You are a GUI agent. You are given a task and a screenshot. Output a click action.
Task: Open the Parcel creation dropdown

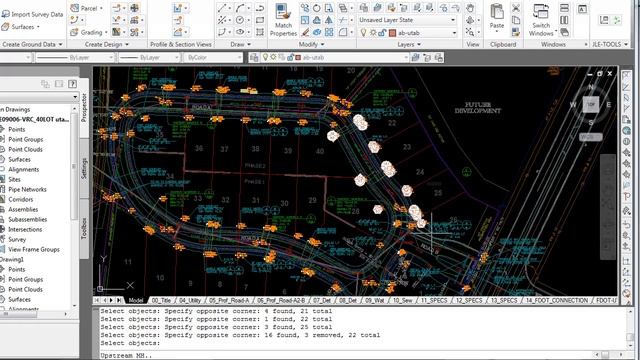coord(86,8)
